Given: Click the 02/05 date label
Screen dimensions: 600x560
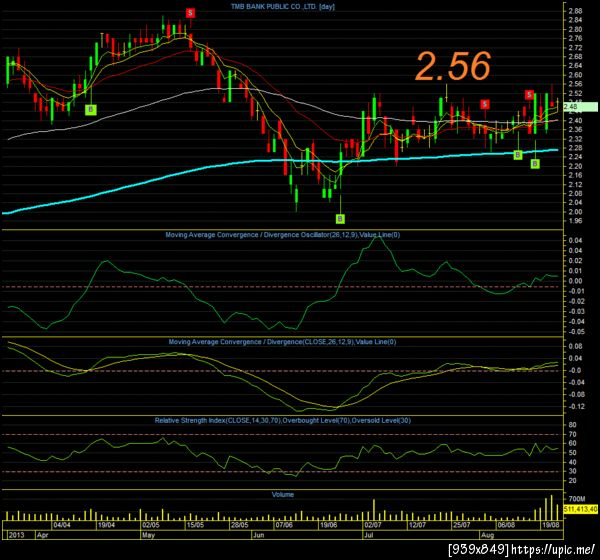Looking at the screenshot, I should click(151, 525).
